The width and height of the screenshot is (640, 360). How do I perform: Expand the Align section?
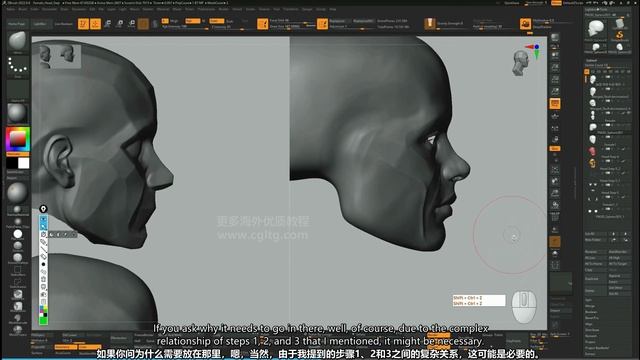click(x=589, y=324)
